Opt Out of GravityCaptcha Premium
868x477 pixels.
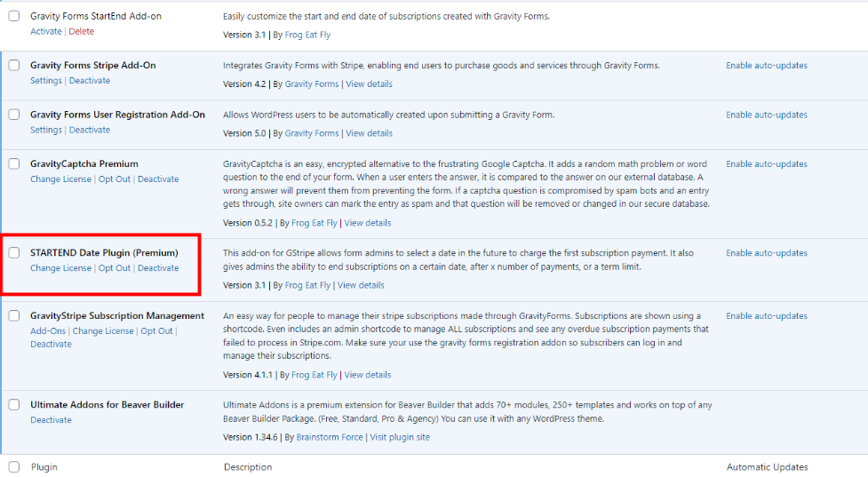[x=115, y=179]
